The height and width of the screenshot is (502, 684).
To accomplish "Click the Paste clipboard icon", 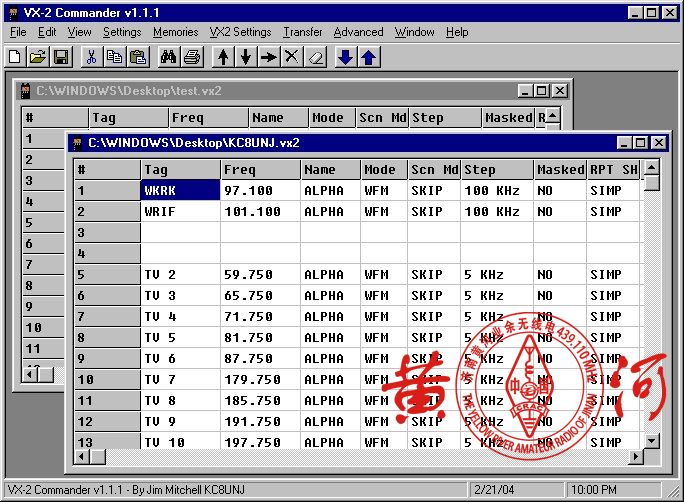I will point(138,57).
